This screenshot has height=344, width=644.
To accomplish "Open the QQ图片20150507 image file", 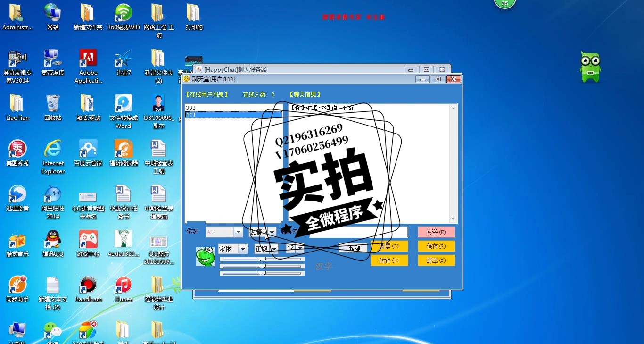I will [159, 248].
